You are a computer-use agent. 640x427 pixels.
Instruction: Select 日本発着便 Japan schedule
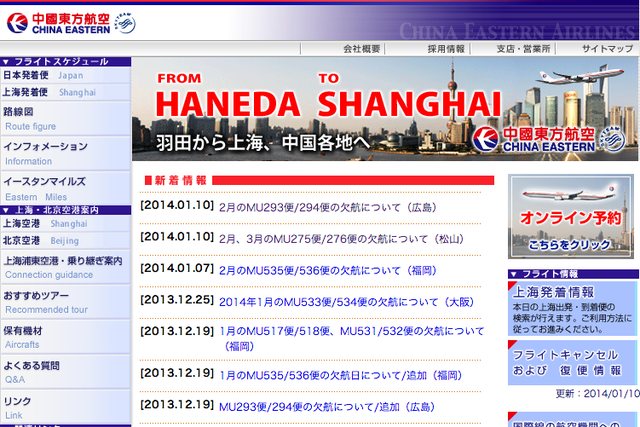point(65,76)
